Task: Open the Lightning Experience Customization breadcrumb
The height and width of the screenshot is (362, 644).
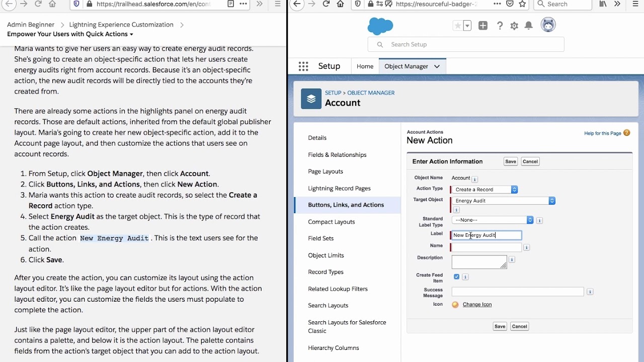Action: click(x=121, y=25)
